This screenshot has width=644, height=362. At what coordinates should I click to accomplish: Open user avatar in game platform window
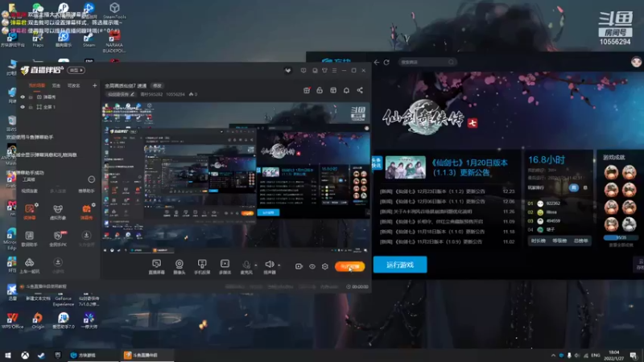coord(636,62)
